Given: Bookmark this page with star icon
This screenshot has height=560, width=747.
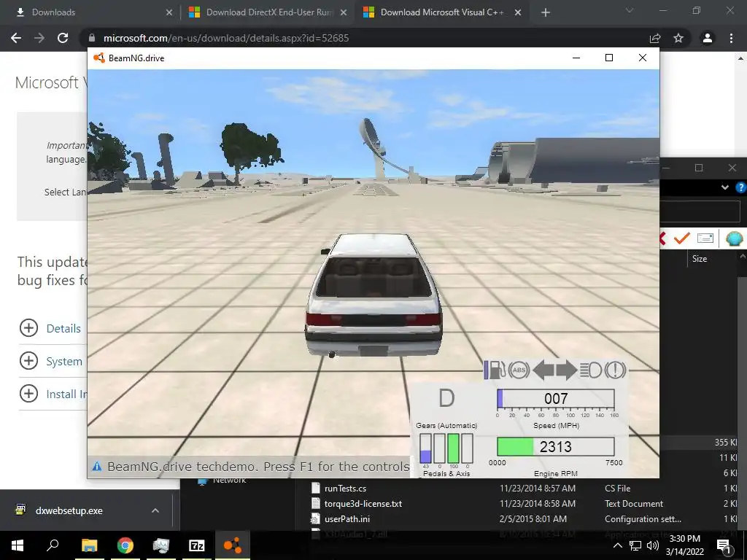Looking at the screenshot, I should pyautogui.click(x=678, y=38).
